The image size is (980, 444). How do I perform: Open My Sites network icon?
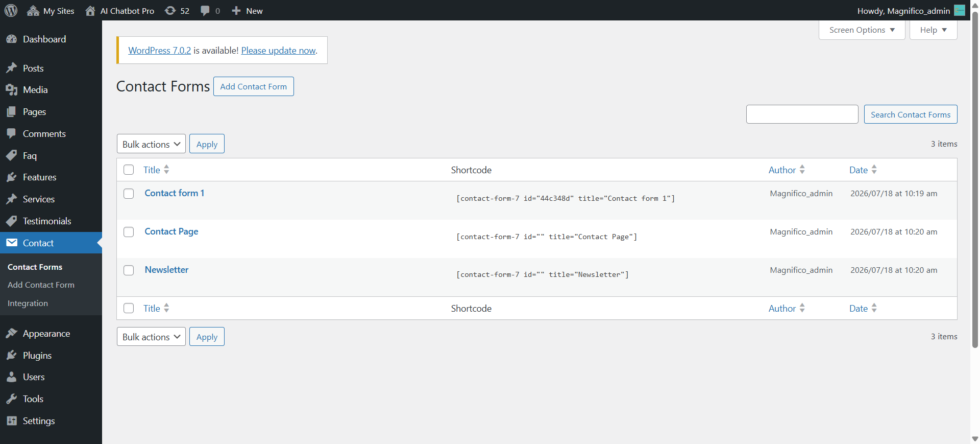(33, 11)
